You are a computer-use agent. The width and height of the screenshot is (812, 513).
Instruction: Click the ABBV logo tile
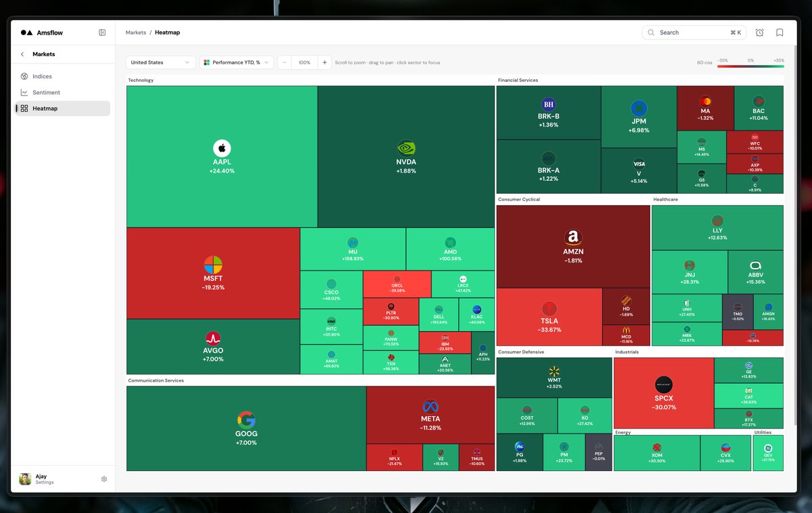755,272
